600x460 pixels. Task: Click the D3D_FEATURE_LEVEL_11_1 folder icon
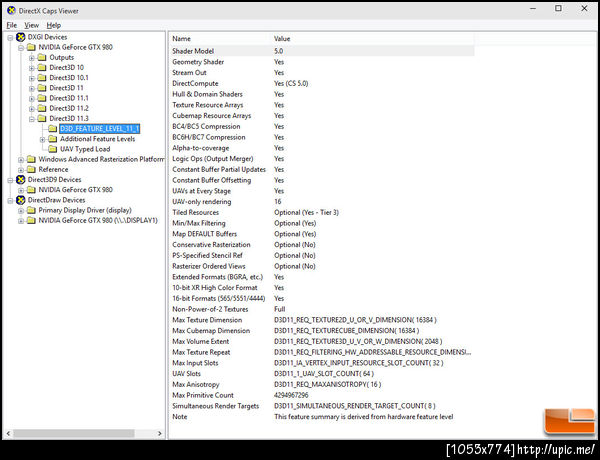53,129
